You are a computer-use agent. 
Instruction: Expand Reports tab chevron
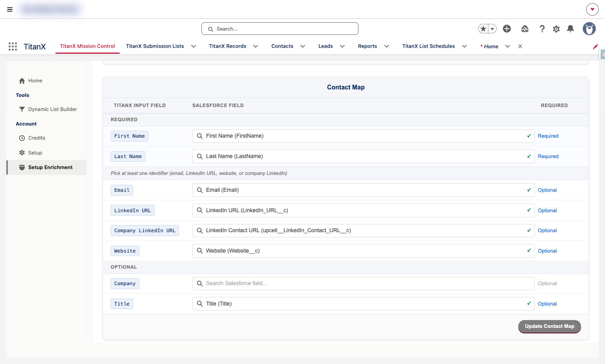tap(387, 46)
